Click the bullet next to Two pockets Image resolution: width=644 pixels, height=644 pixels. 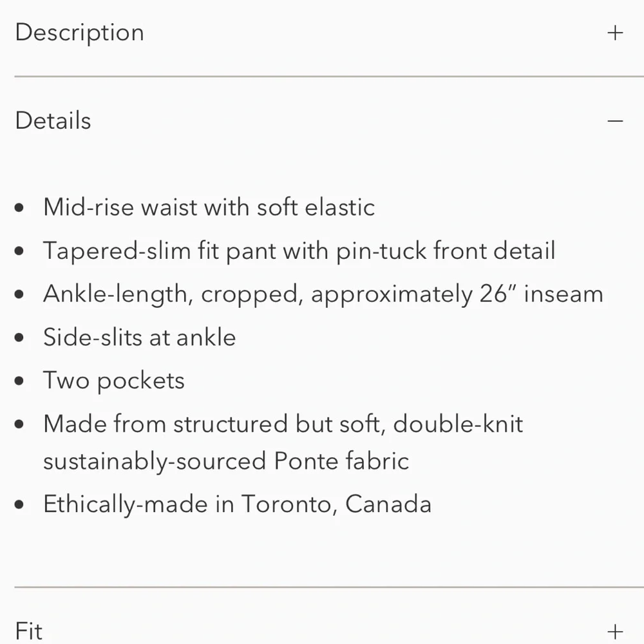coord(19,380)
